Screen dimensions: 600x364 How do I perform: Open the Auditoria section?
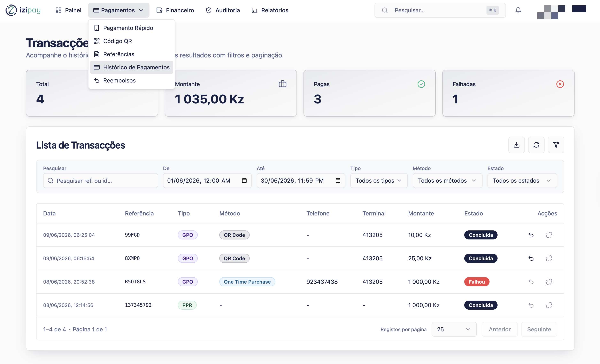[x=223, y=10]
